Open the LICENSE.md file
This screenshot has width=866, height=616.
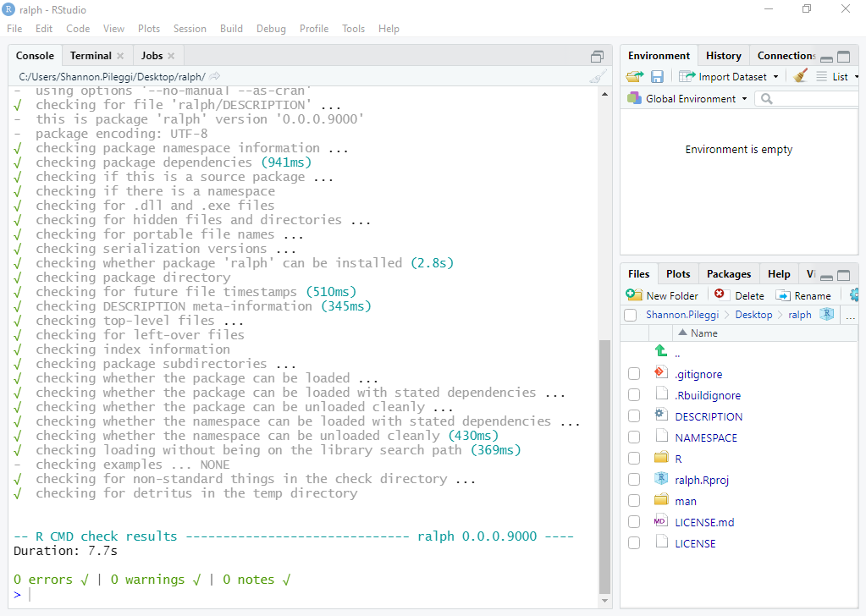click(x=704, y=522)
